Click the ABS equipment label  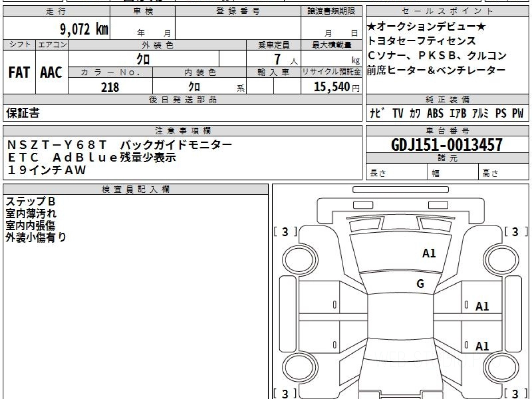click(435, 114)
